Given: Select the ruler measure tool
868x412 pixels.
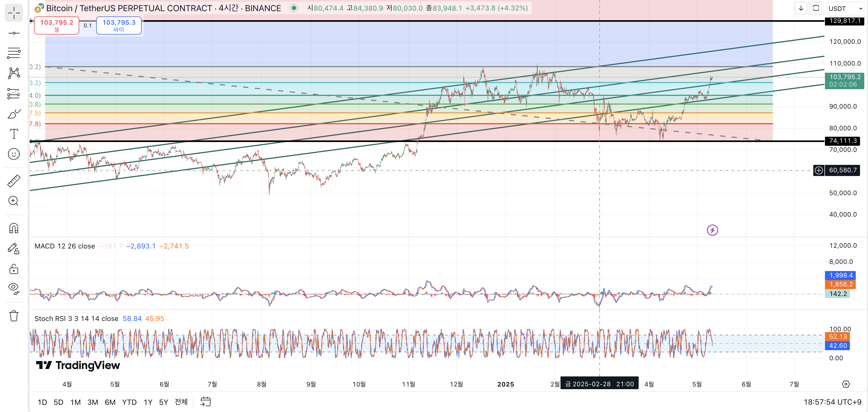Looking at the screenshot, I should pos(14,181).
